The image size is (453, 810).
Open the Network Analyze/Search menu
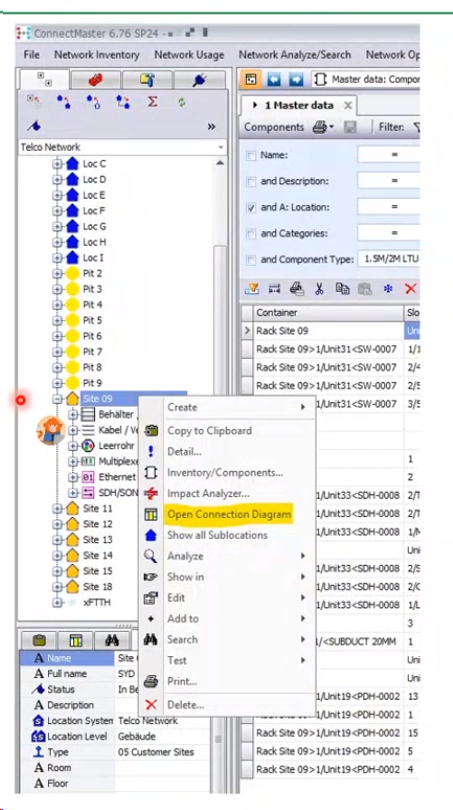click(294, 55)
